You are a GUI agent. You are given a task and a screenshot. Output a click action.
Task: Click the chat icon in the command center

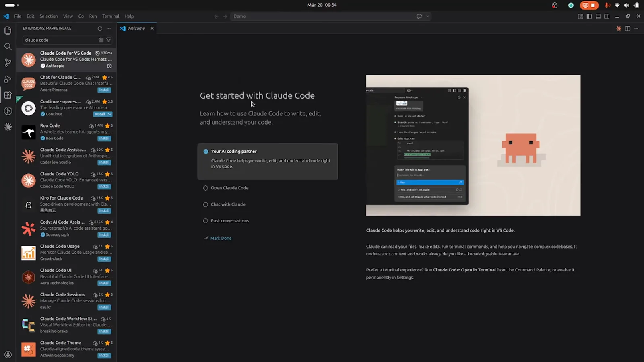coord(419,16)
